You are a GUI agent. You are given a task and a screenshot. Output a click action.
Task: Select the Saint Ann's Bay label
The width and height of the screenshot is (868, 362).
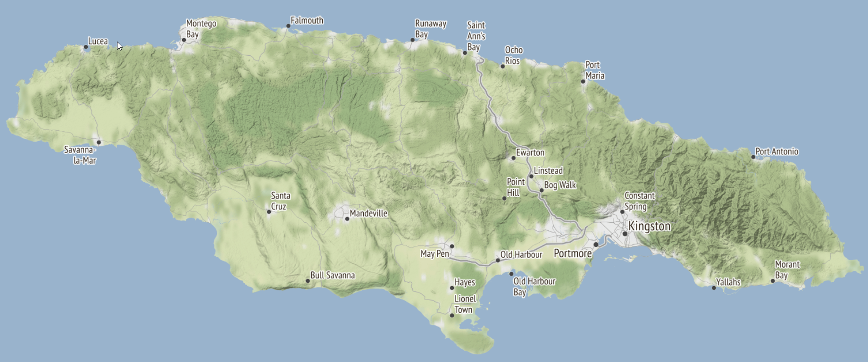tap(476, 36)
